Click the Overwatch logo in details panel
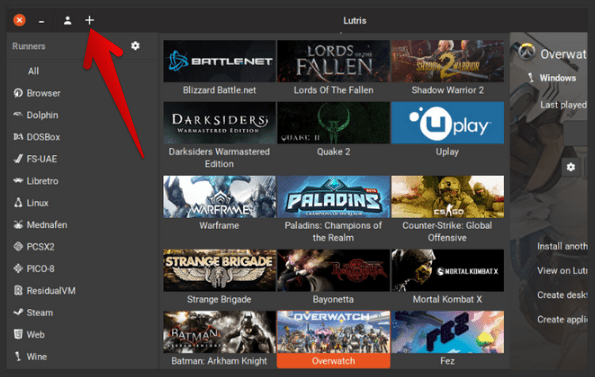Viewport: 595px width, 377px height. pos(527,52)
